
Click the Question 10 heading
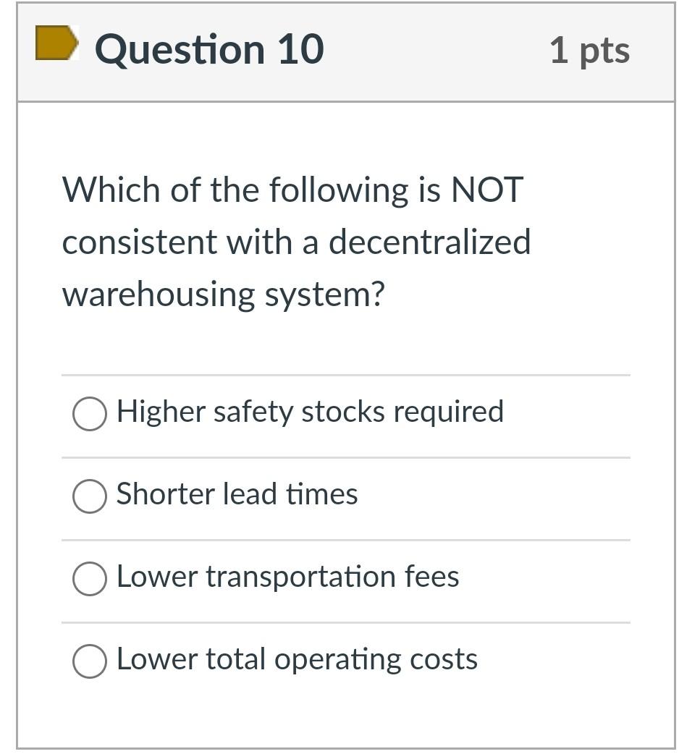click(x=208, y=48)
